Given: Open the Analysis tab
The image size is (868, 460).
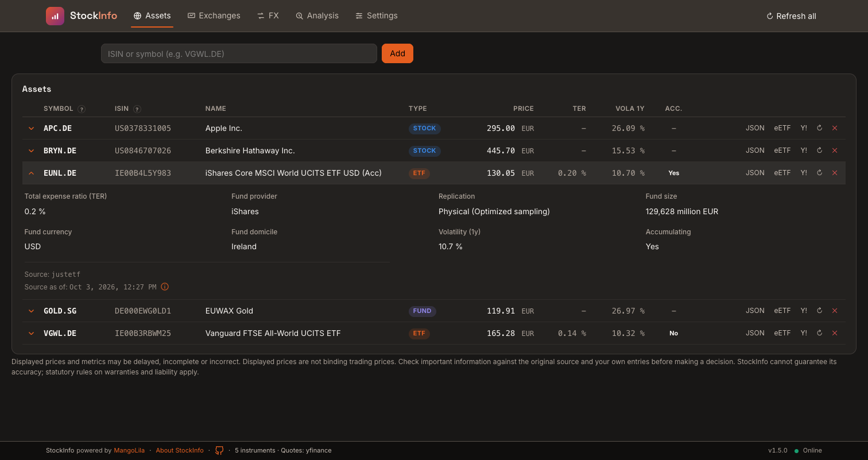Looking at the screenshot, I should click(x=317, y=16).
